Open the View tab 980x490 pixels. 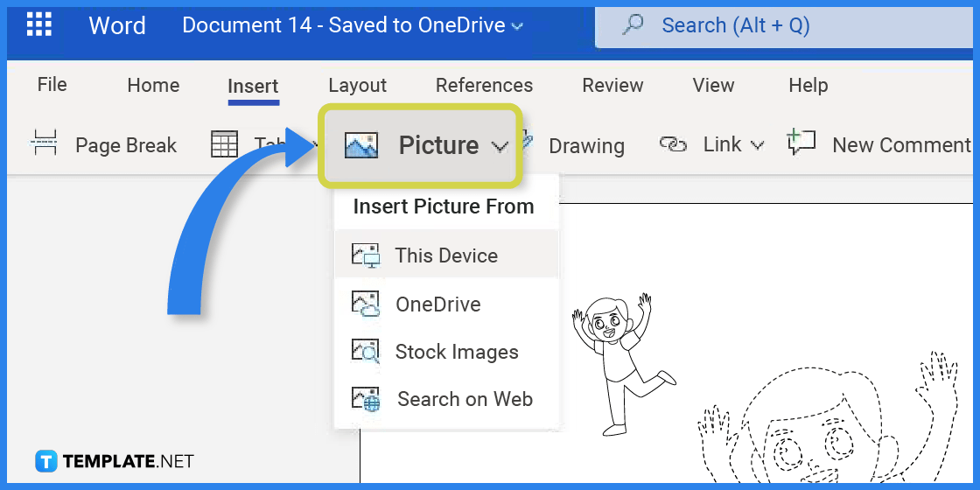pyautogui.click(x=713, y=85)
